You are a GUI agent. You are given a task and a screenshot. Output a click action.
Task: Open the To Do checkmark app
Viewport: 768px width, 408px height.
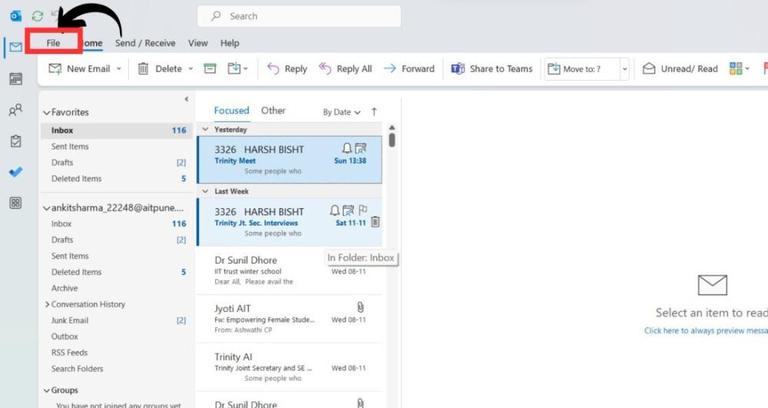click(16, 172)
